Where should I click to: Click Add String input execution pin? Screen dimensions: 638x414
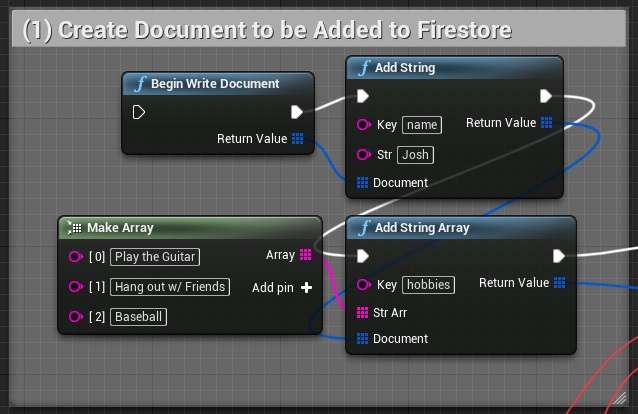363,96
